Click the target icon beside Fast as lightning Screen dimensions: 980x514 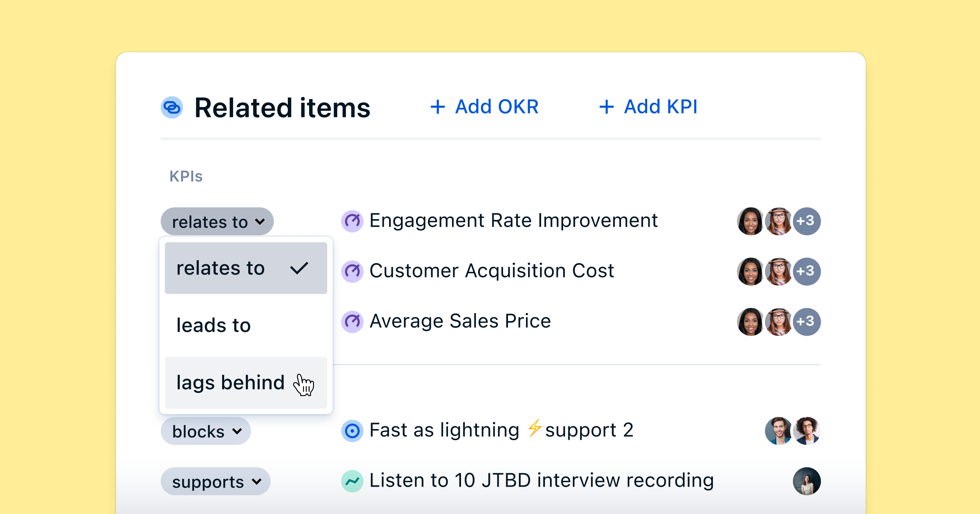pos(352,430)
